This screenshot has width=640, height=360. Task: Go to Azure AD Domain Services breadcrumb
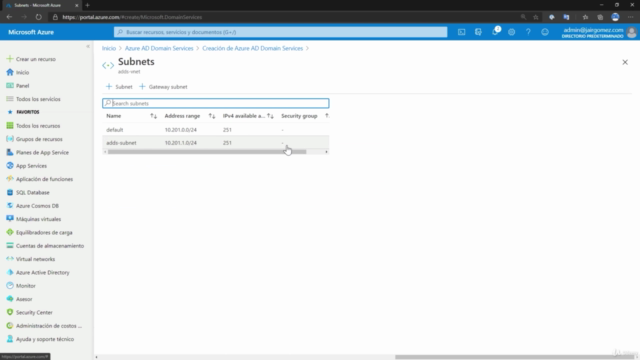(159, 48)
